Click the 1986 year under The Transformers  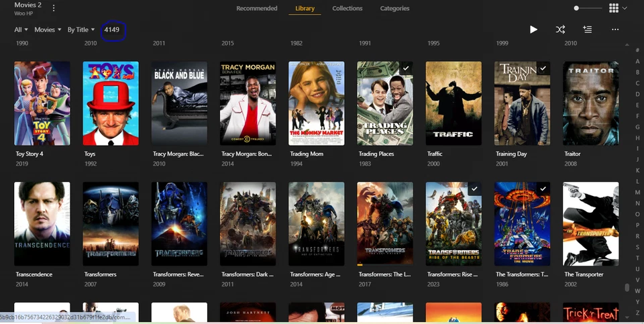(x=502, y=284)
